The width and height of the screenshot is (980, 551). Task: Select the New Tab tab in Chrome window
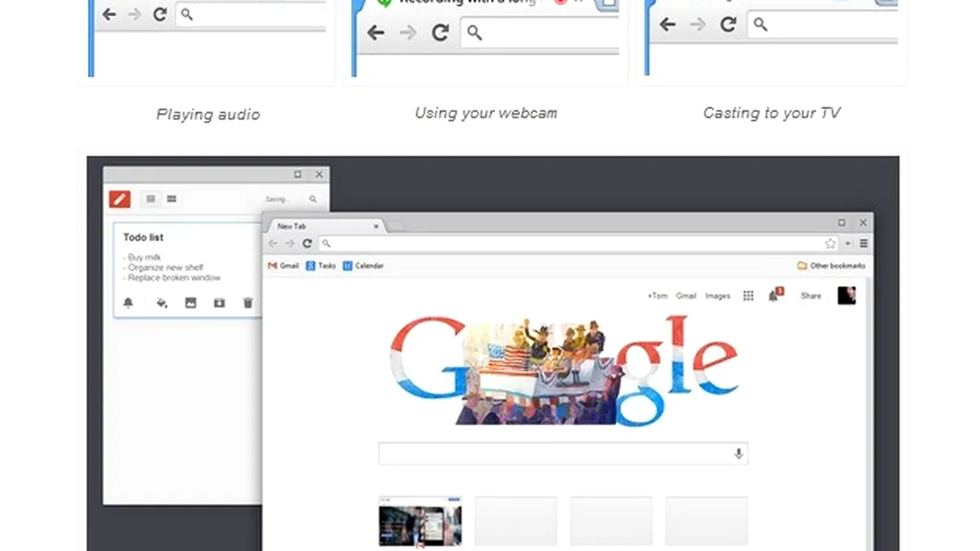(325, 226)
